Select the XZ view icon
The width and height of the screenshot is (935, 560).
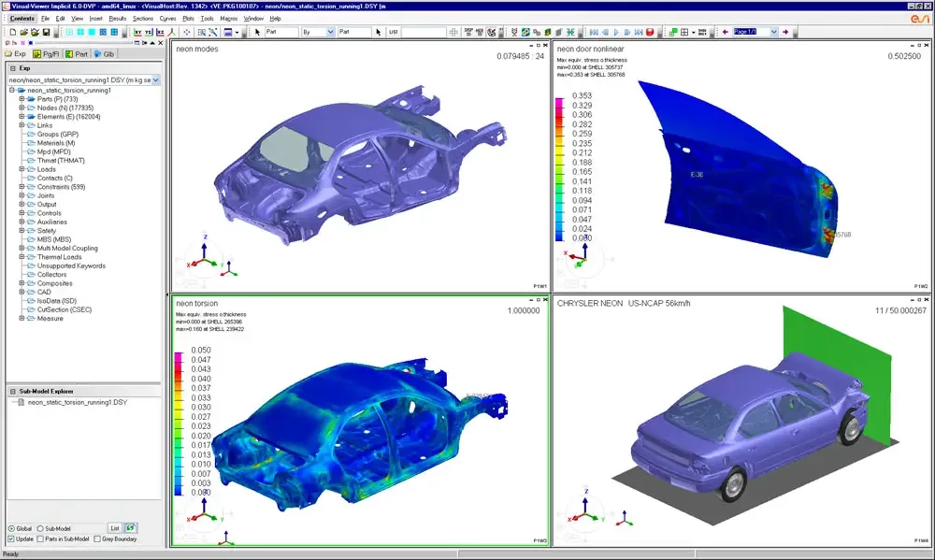click(x=160, y=32)
